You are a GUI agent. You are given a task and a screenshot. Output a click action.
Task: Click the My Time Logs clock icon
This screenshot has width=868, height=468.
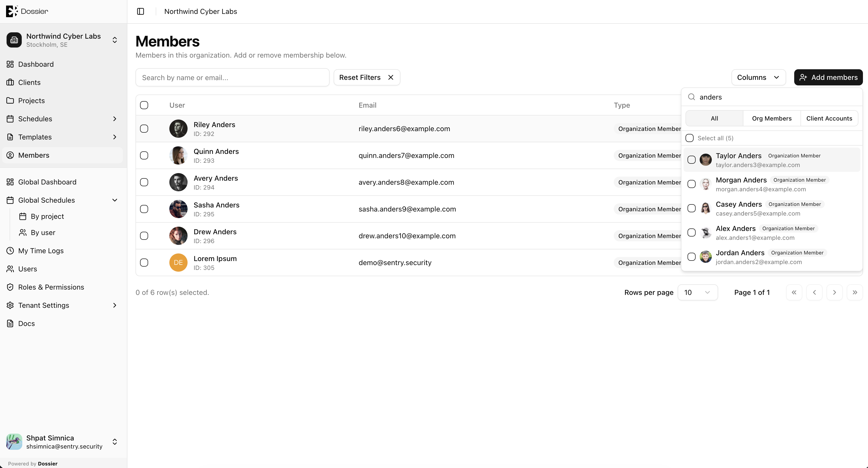pos(10,251)
